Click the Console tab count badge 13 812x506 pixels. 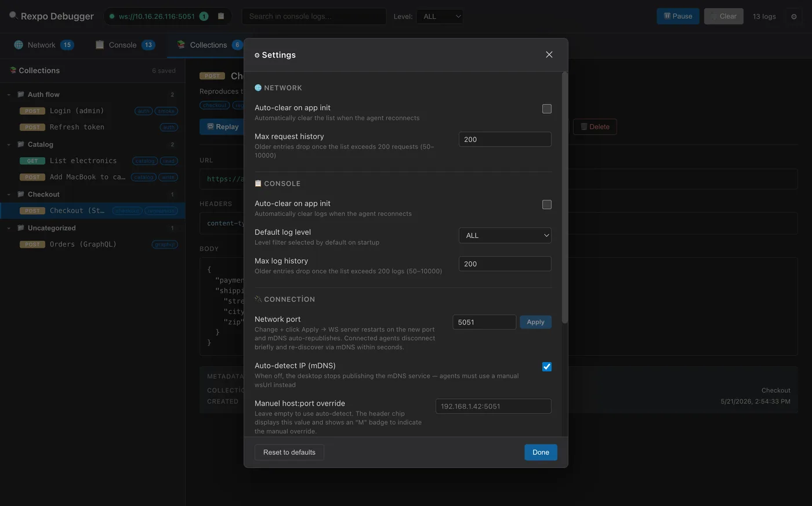tap(148, 45)
